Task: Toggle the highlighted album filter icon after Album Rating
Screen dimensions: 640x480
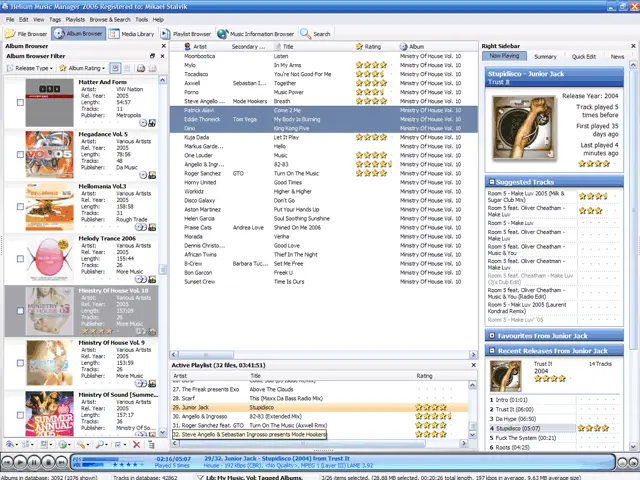Action: 115,68
